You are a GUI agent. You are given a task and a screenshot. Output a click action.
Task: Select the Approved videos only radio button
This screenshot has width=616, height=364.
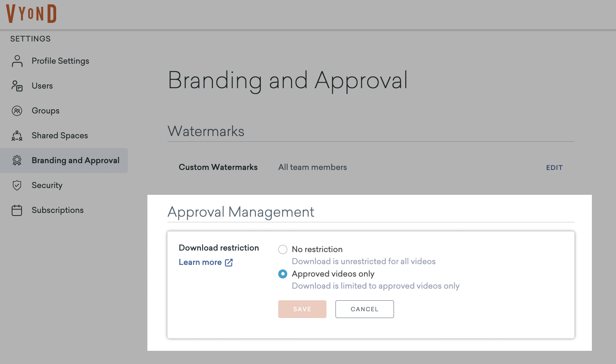282,274
